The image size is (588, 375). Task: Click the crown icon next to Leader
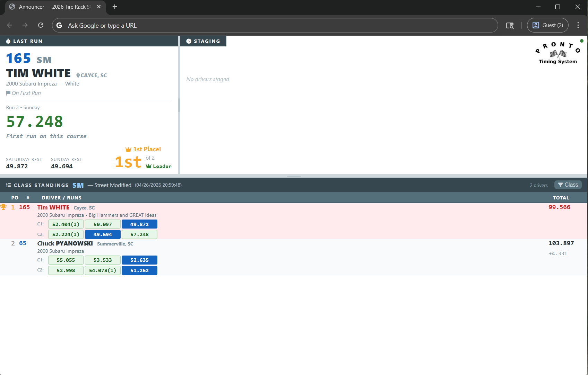coord(149,166)
